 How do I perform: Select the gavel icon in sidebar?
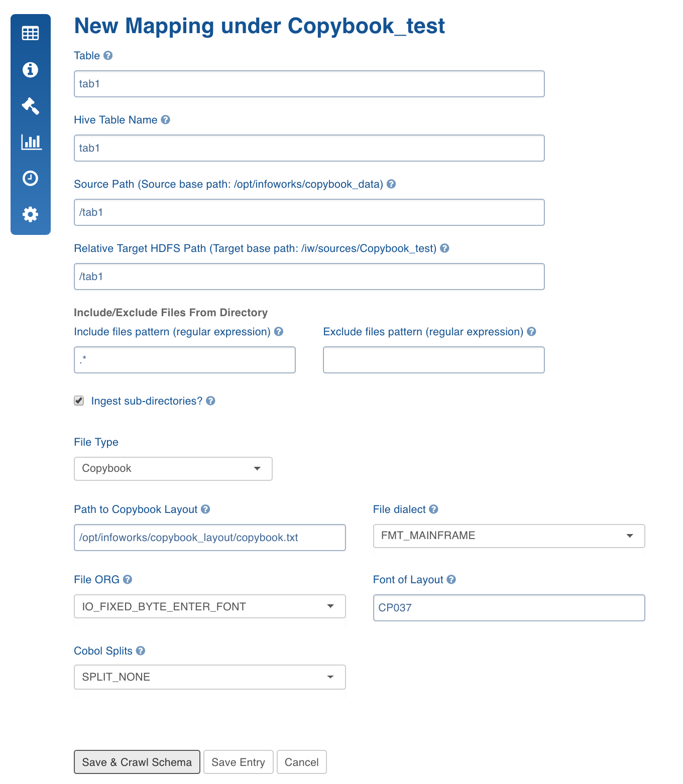pyautogui.click(x=30, y=105)
